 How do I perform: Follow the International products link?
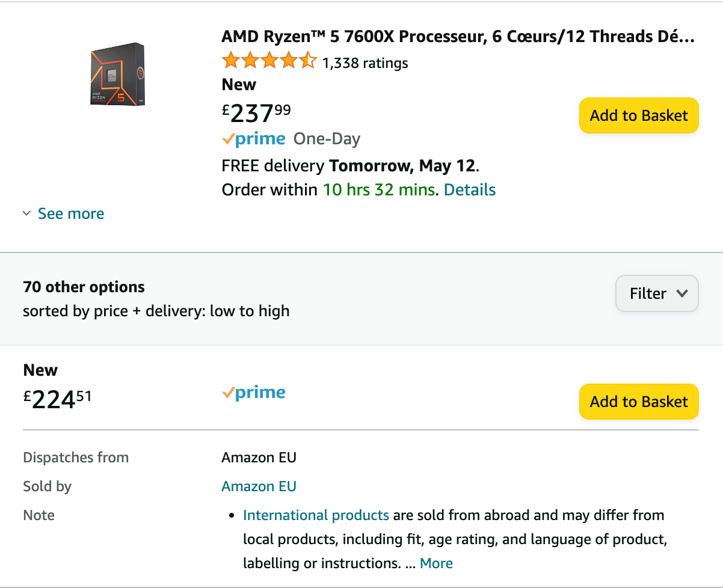pyautogui.click(x=316, y=515)
